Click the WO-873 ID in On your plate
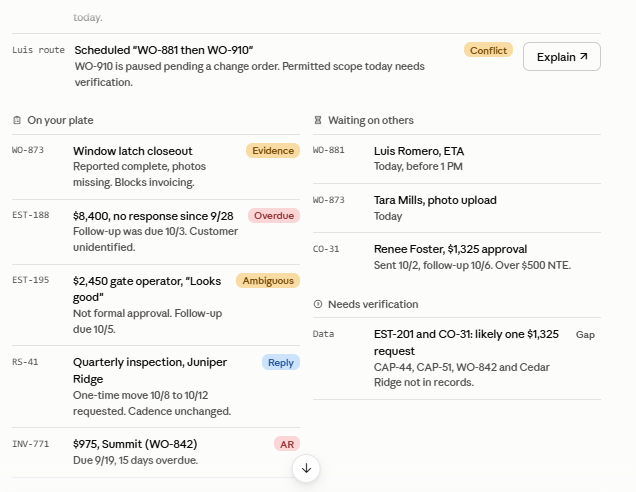 [28, 150]
